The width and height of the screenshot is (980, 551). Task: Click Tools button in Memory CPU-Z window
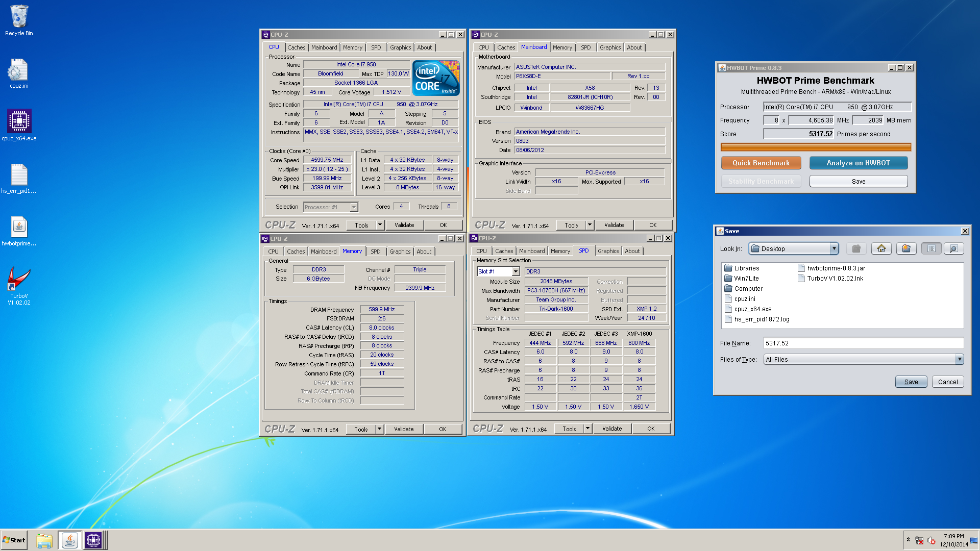click(x=361, y=429)
